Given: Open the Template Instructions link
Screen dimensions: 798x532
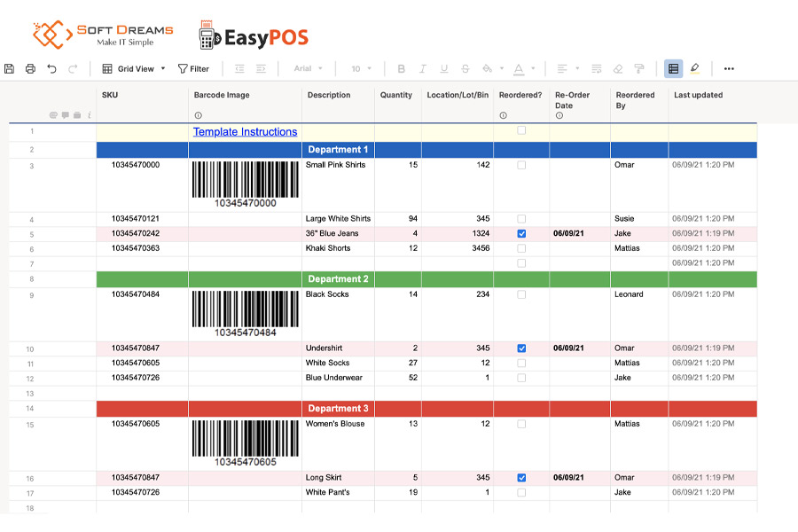Looking at the screenshot, I should pyautogui.click(x=245, y=131).
